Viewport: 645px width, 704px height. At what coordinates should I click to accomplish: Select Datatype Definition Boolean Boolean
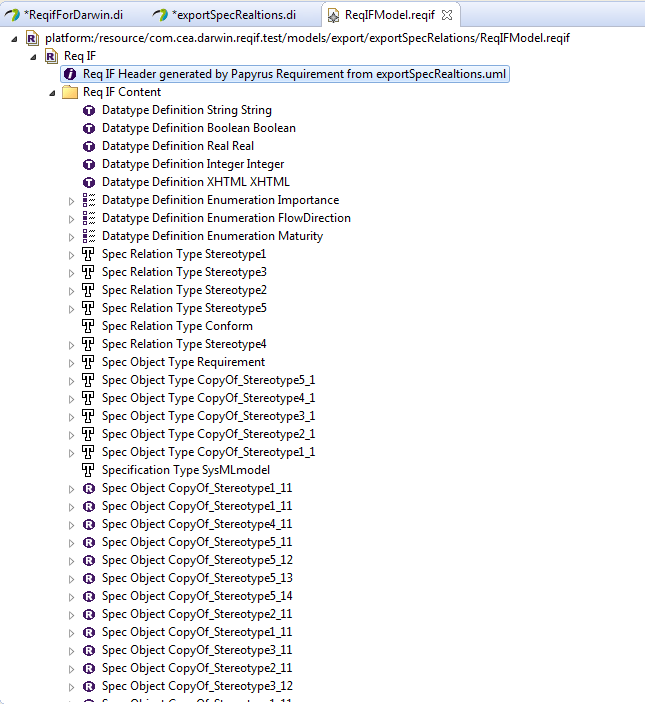(199, 128)
